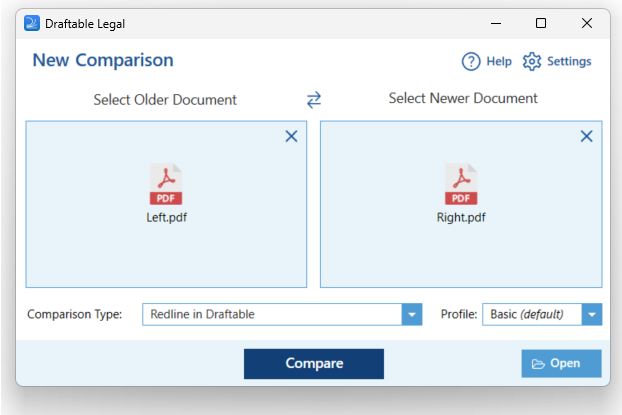Start comparison with the Compare button
Viewport: 622px width, 415px height.
[x=314, y=364]
